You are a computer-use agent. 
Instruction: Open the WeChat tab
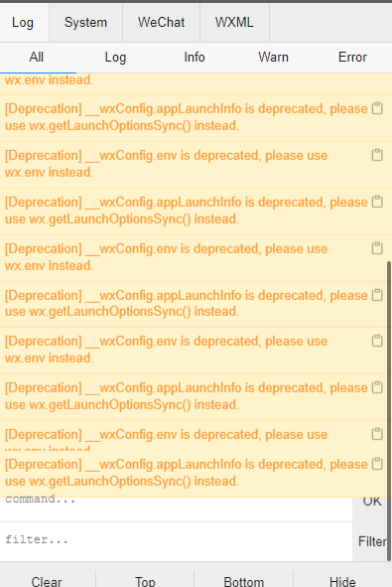tap(161, 23)
